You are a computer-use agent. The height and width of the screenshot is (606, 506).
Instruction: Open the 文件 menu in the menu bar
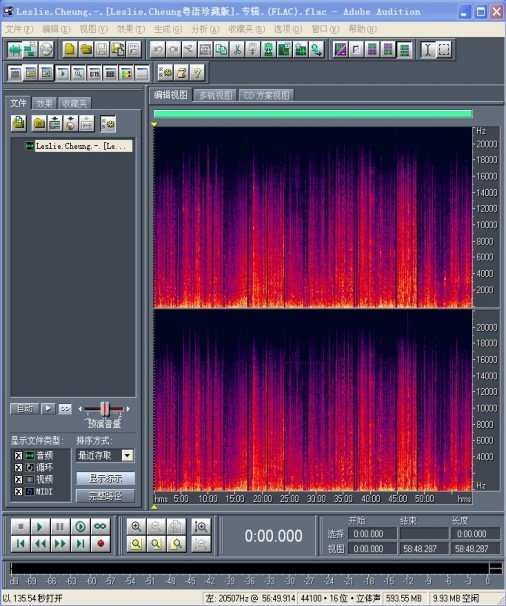click(19, 29)
